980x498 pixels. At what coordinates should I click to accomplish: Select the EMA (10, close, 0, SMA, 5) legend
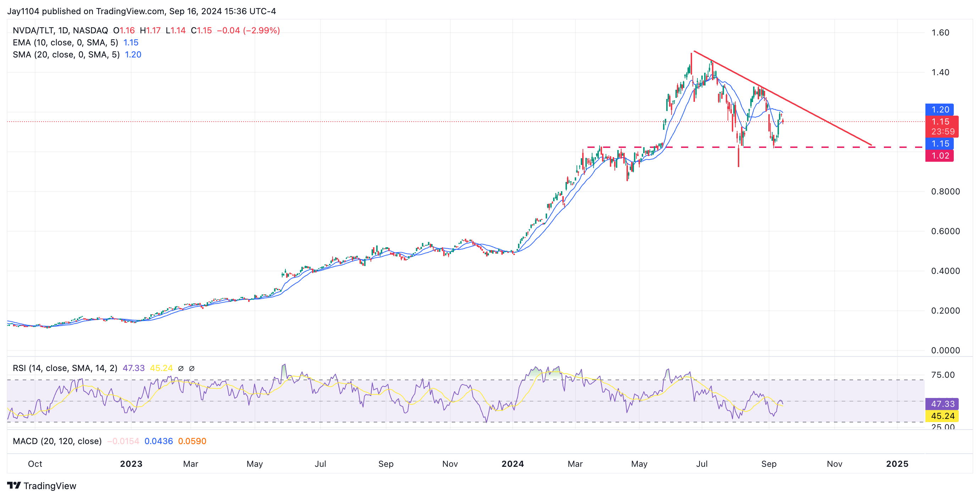click(x=66, y=43)
